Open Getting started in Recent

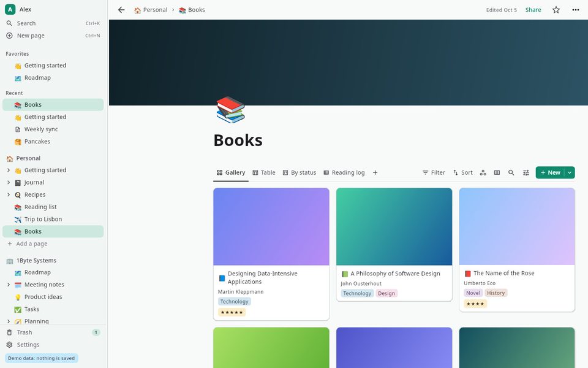click(53, 117)
